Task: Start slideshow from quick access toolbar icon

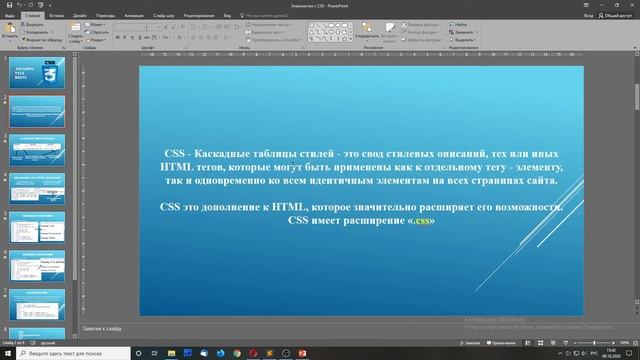Action: pos(40,5)
